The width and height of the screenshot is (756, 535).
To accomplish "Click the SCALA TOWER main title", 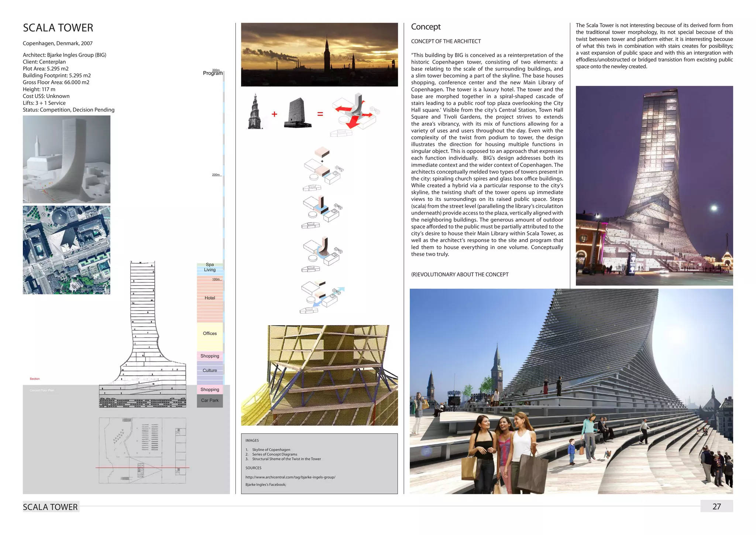I will pyautogui.click(x=58, y=28).
